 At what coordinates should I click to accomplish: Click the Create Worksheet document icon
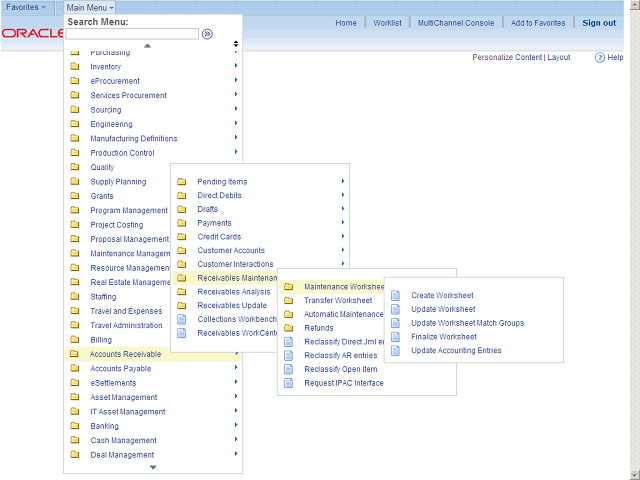coord(395,295)
